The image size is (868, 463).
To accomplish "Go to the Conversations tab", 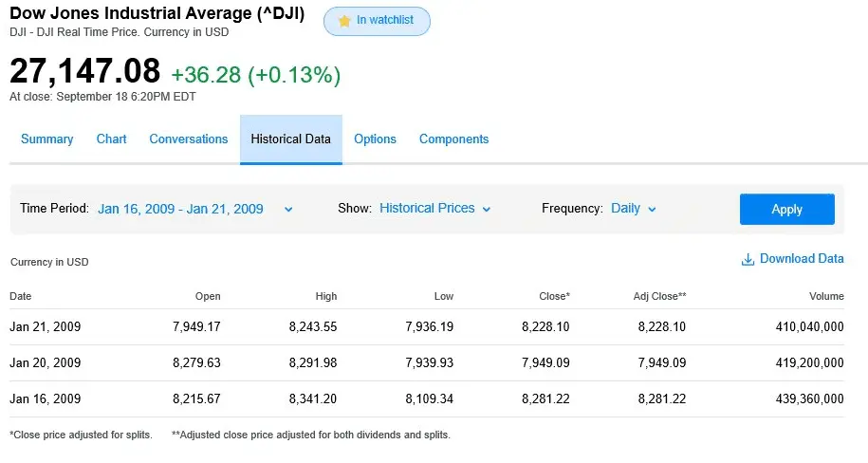I will tap(189, 139).
